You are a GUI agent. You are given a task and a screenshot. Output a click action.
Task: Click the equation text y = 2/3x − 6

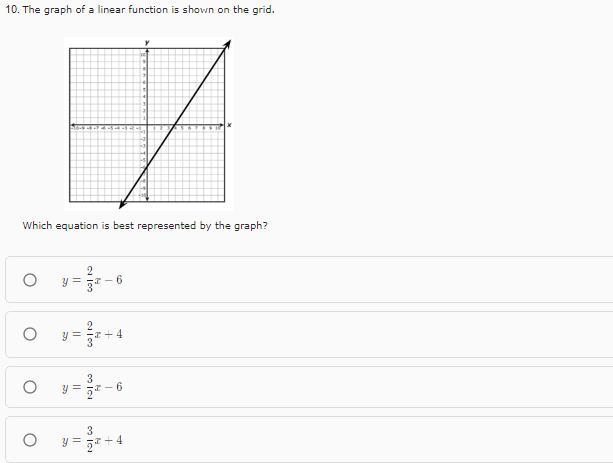[x=92, y=280]
